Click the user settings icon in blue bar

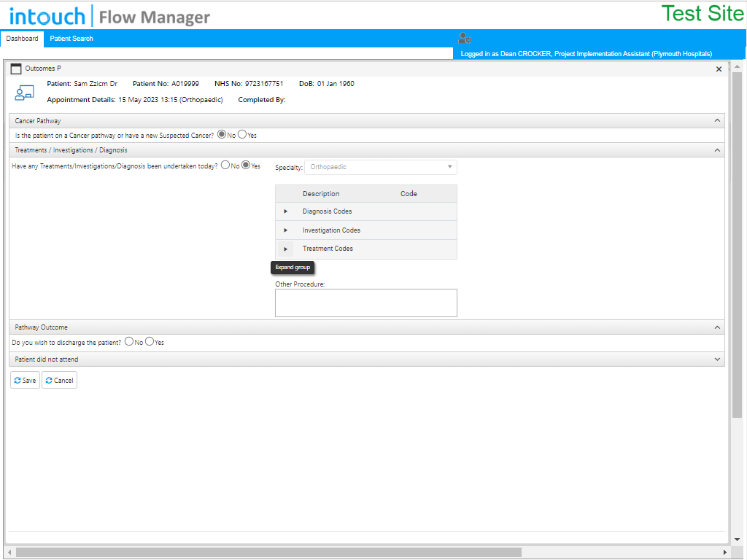[465, 38]
